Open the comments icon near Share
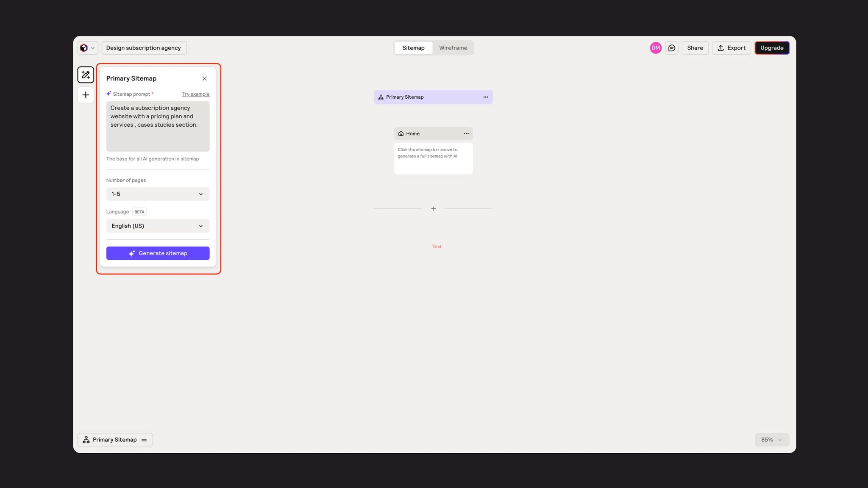 click(671, 47)
